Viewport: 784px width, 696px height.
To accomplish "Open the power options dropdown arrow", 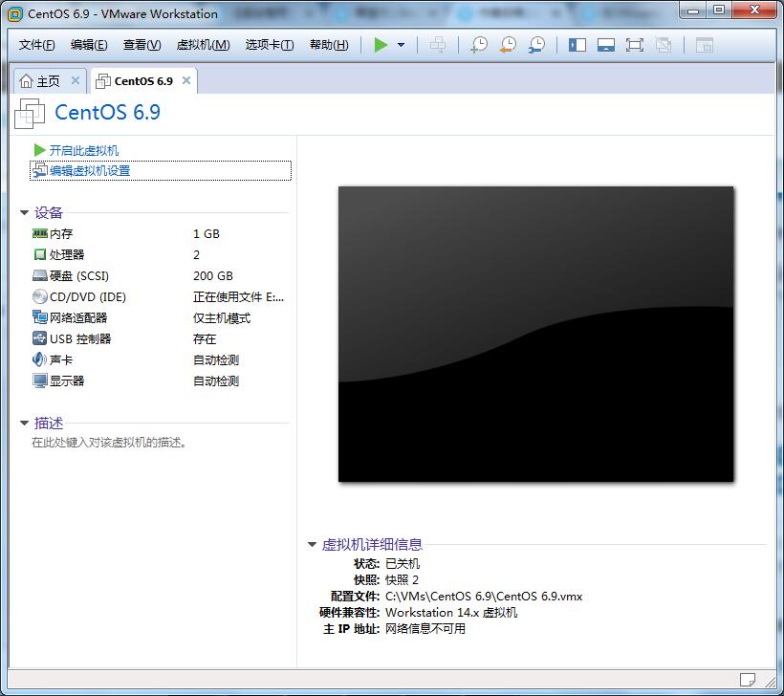I will click(x=401, y=45).
